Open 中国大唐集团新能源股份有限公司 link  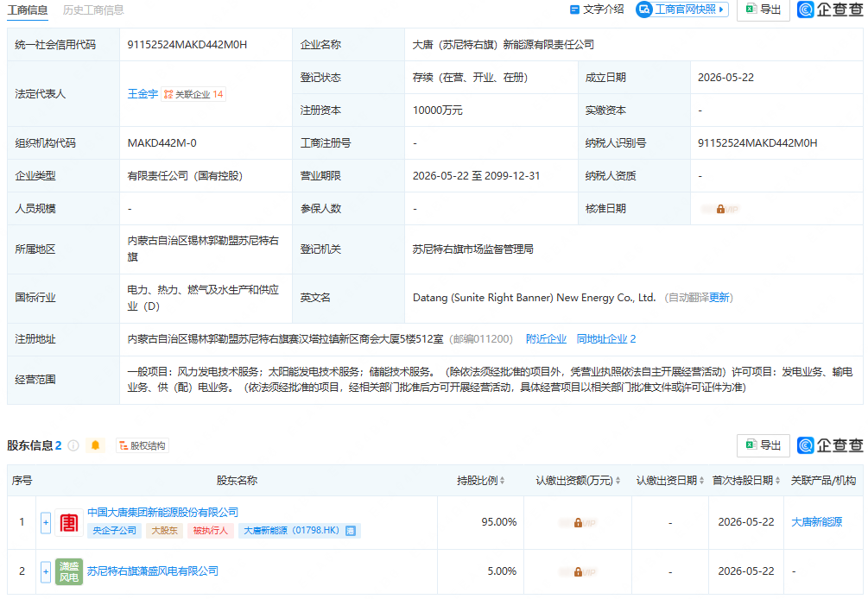coord(162,513)
